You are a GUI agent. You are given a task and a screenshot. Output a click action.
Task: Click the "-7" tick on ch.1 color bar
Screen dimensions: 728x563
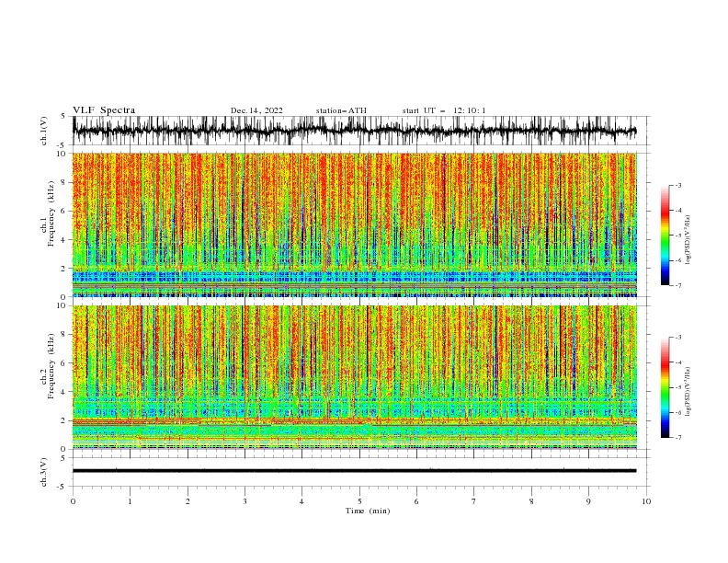coord(678,286)
